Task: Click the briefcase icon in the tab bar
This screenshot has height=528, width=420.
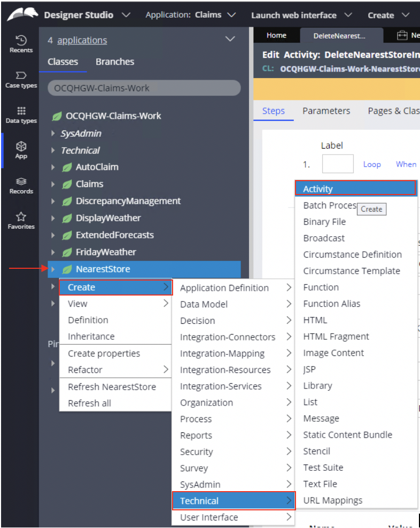Action: 402,35
